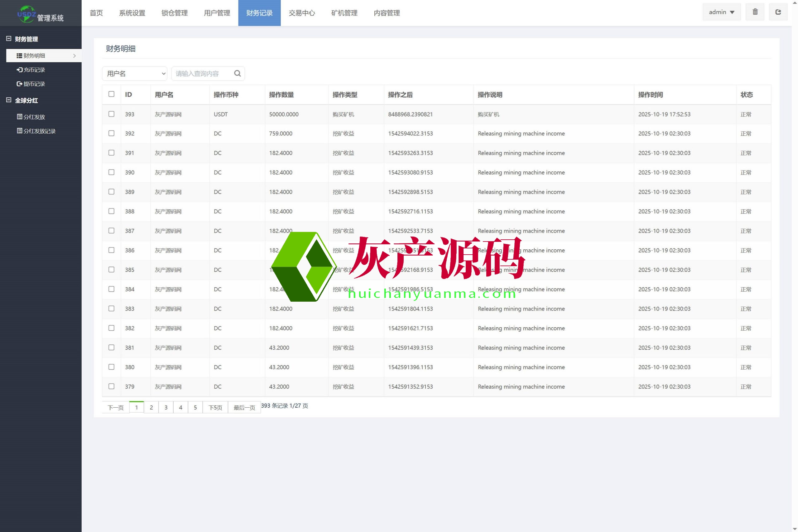This screenshot has width=798, height=532.
Task: Click the export/share icon at top right
Action: [x=778, y=11]
